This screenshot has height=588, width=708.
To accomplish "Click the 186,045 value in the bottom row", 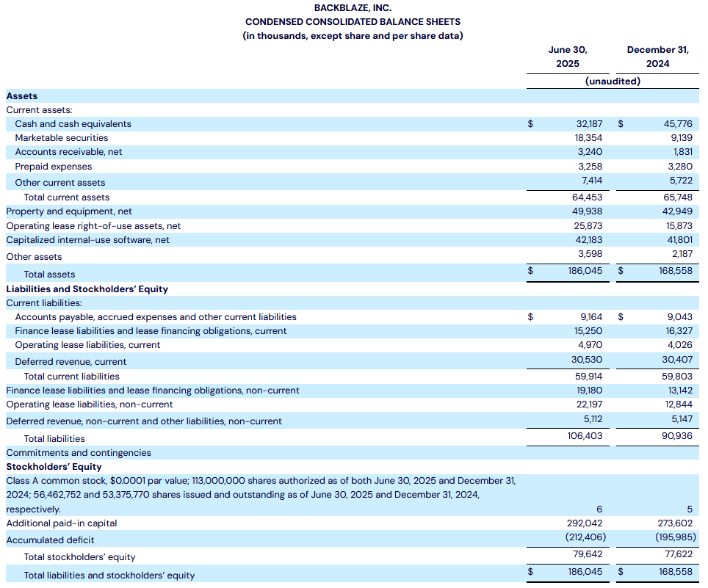I will [x=585, y=572].
